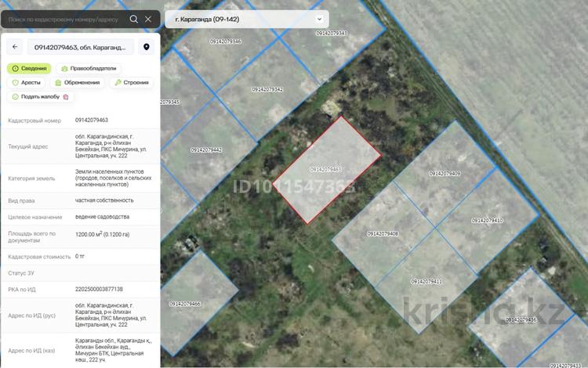The height and width of the screenshot is (368, 588).
Task: Select parcel 09142079409 on the map
Action: tap(445, 174)
